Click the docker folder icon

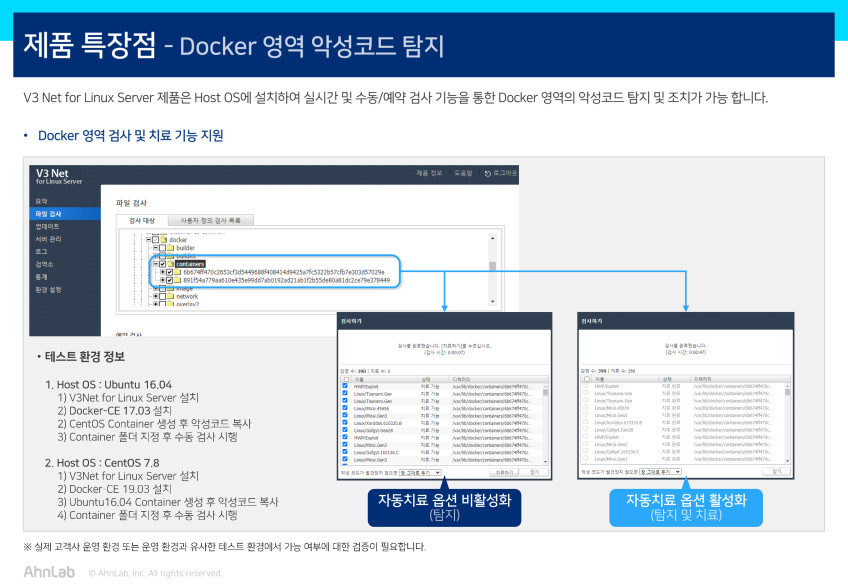pyautogui.click(x=164, y=240)
